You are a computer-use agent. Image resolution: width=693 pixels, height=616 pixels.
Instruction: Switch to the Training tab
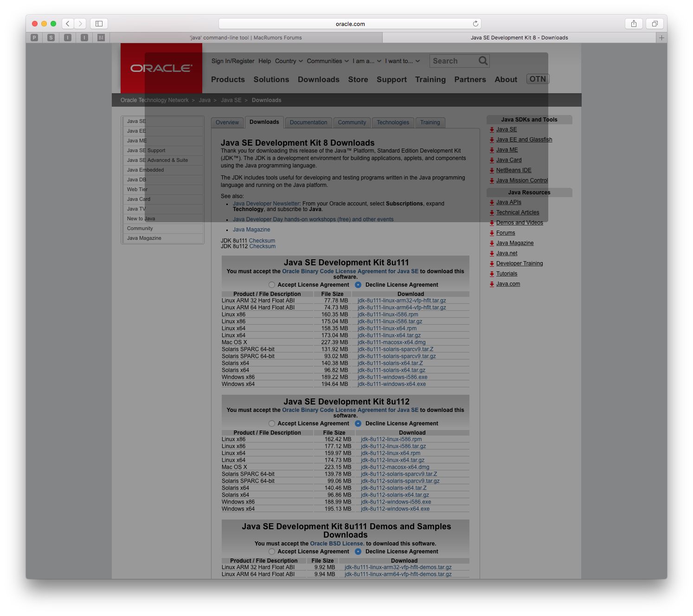point(430,122)
